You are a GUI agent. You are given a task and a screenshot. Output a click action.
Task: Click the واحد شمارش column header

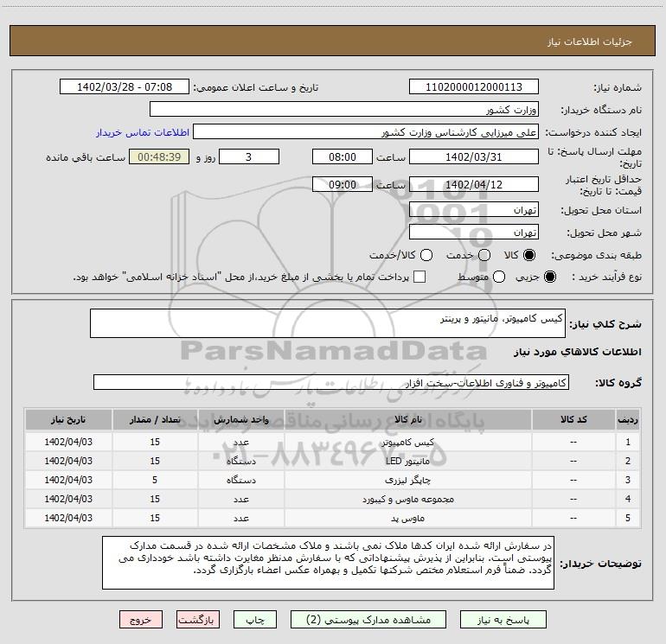click(x=240, y=419)
